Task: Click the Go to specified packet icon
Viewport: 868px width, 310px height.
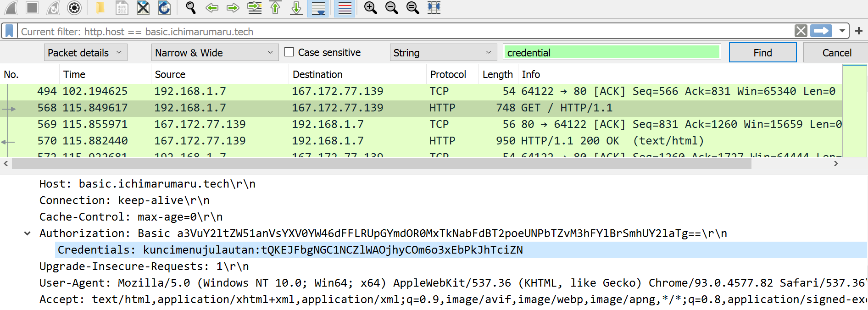Action: pyautogui.click(x=254, y=8)
